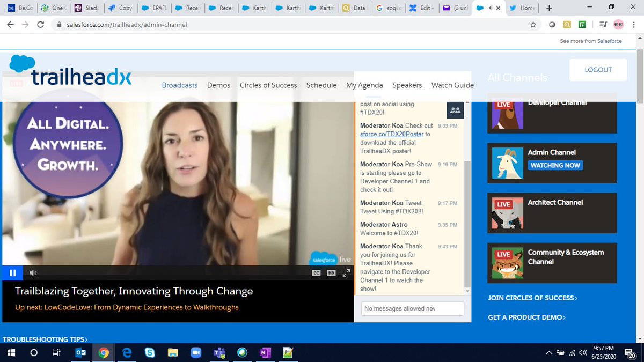The width and height of the screenshot is (644, 362).
Task: Go to Circles of Success page
Action: tap(268, 85)
